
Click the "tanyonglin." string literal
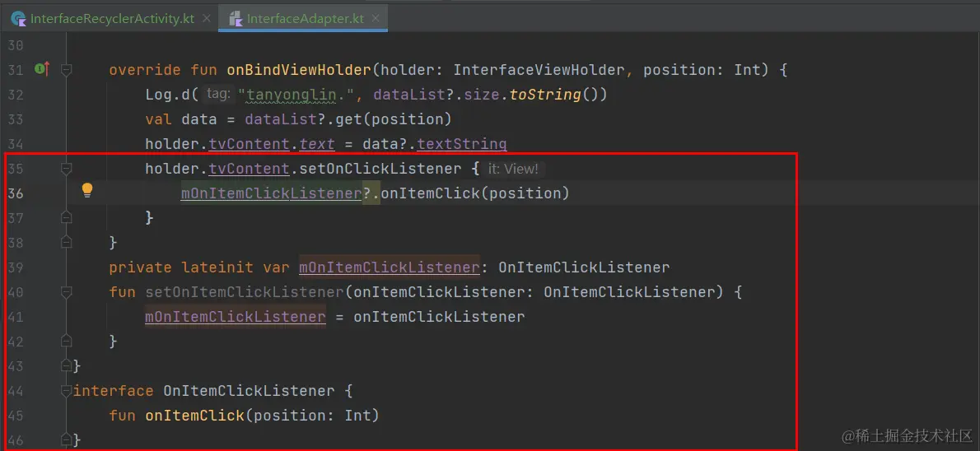pos(296,95)
